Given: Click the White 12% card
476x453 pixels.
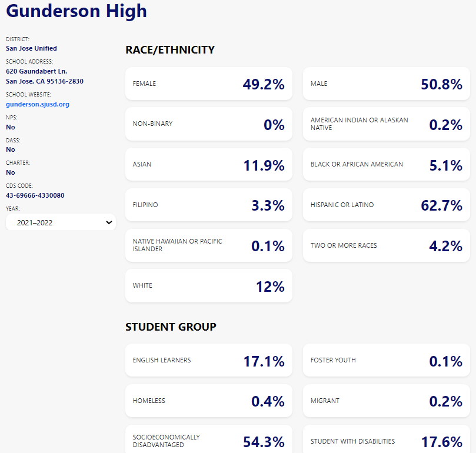Looking at the screenshot, I should 208,286.
